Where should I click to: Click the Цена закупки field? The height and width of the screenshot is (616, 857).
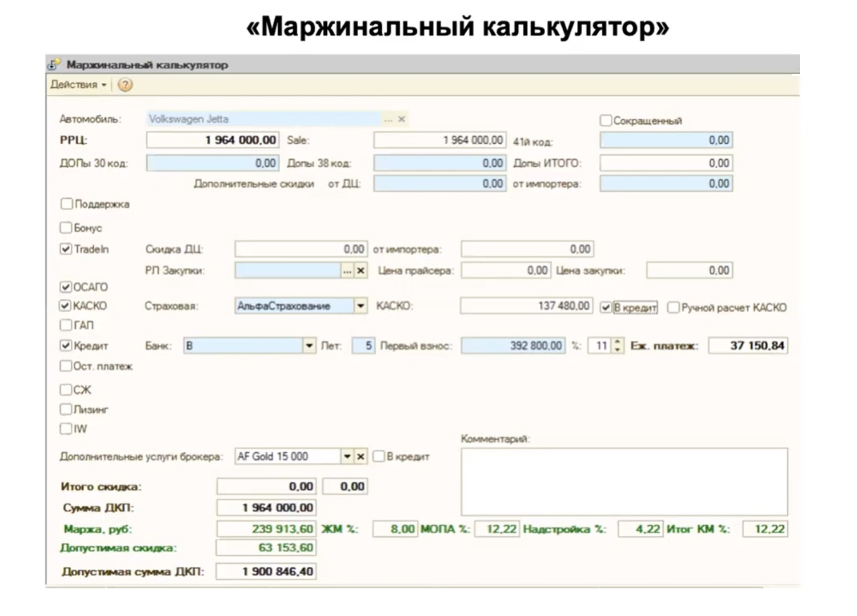coord(690,271)
